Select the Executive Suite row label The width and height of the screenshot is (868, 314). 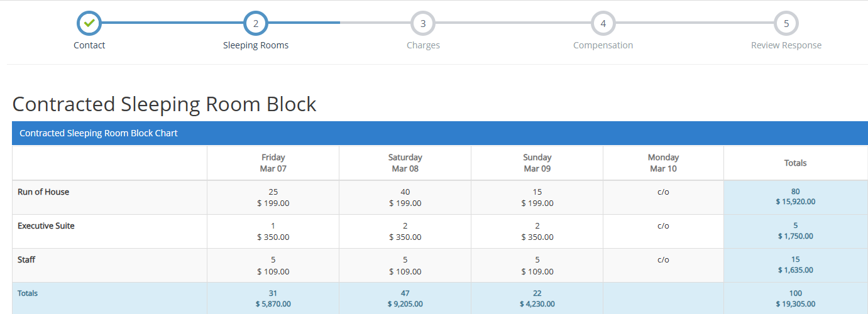[x=46, y=226]
